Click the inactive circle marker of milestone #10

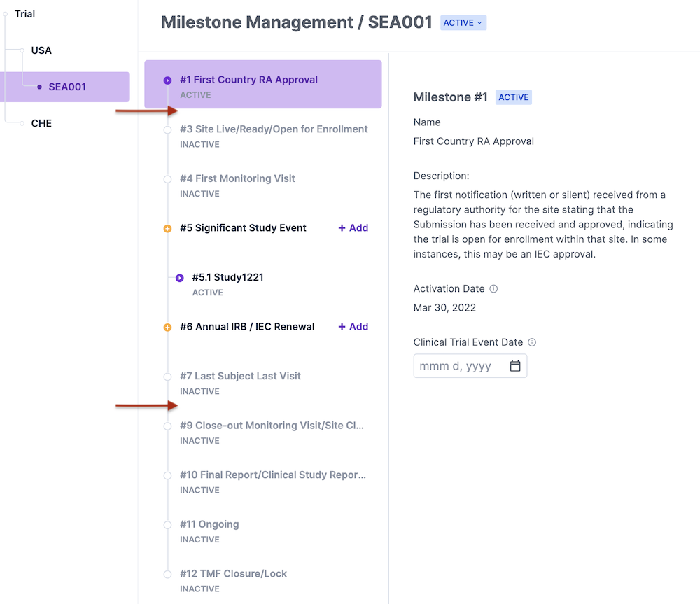pos(167,476)
